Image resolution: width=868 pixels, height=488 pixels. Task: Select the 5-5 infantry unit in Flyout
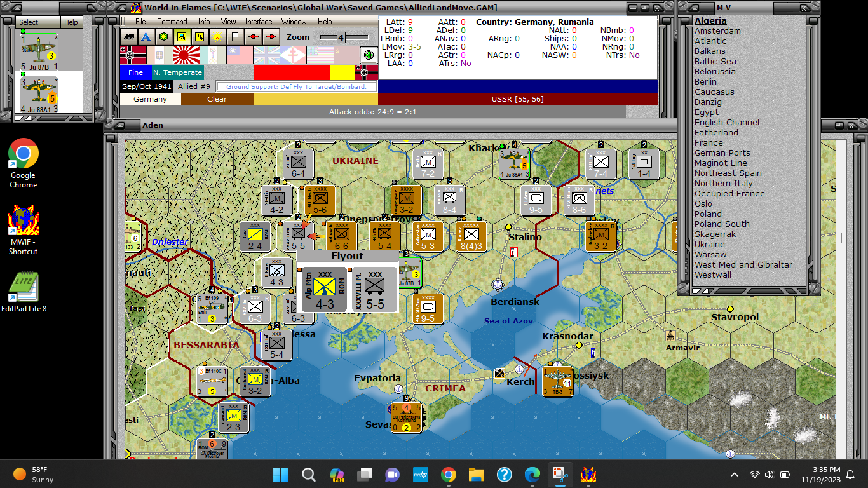tap(375, 289)
